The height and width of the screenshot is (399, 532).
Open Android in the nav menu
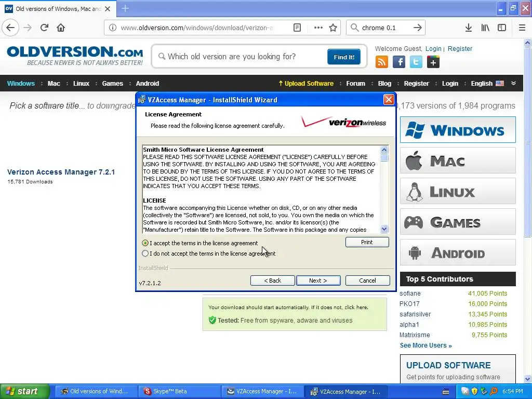(147, 84)
